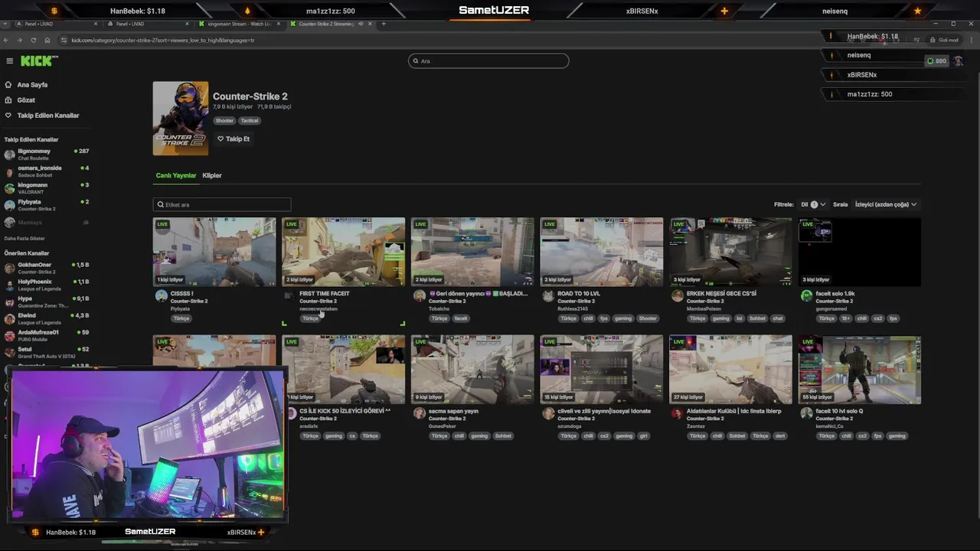Click 18+ tag under faceit solo 1.9k
The height and width of the screenshot is (551, 980).
click(x=845, y=318)
